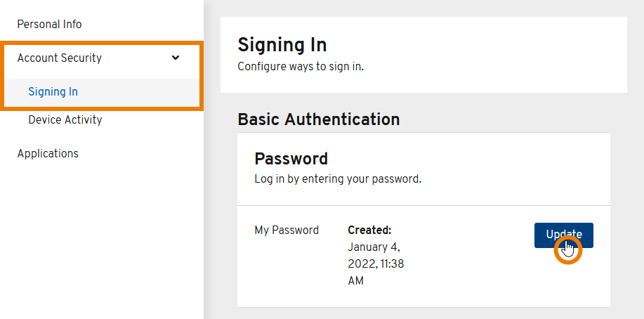Open the Device Activity section
Screen dimensions: 644x319
pos(65,120)
